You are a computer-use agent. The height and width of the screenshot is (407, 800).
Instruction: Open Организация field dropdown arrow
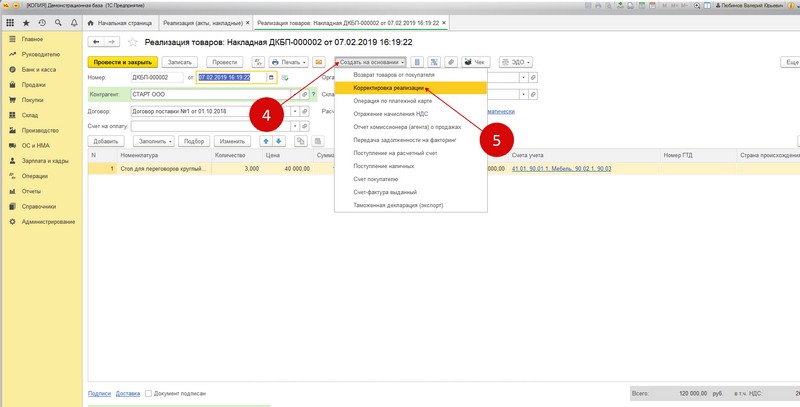tap(523, 78)
